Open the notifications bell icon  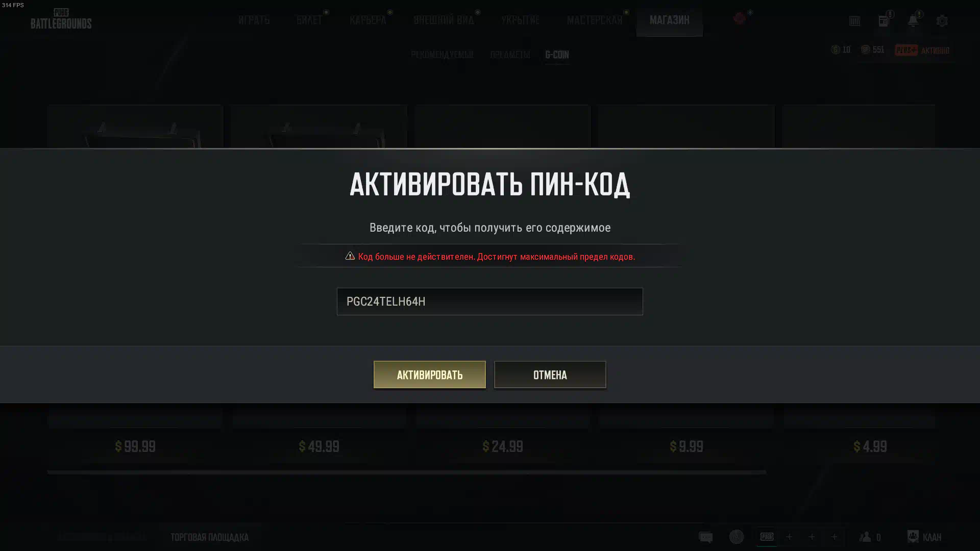point(913,21)
